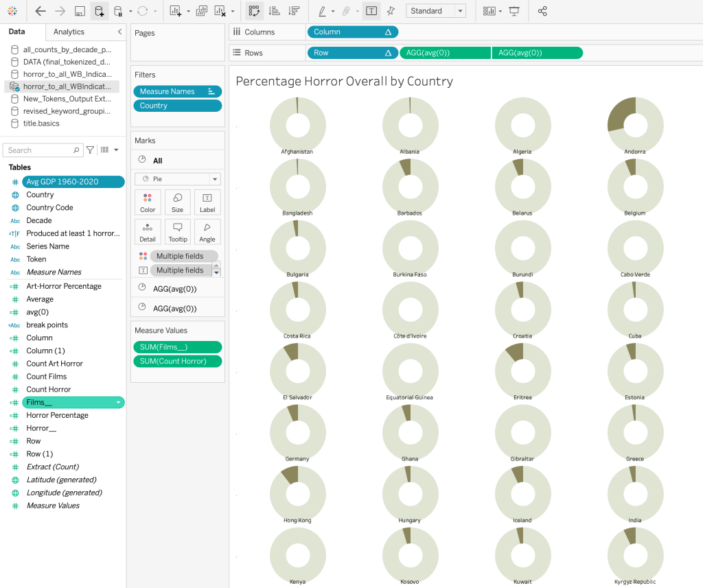Switch to the Analytics tab
The image size is (703, 588).
[69, 32]
